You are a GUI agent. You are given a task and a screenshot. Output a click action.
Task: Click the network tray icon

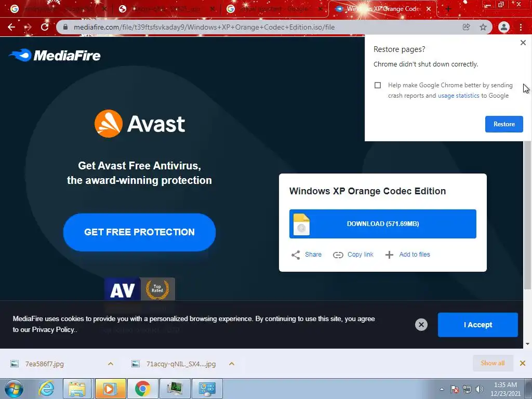coord(467,389)
